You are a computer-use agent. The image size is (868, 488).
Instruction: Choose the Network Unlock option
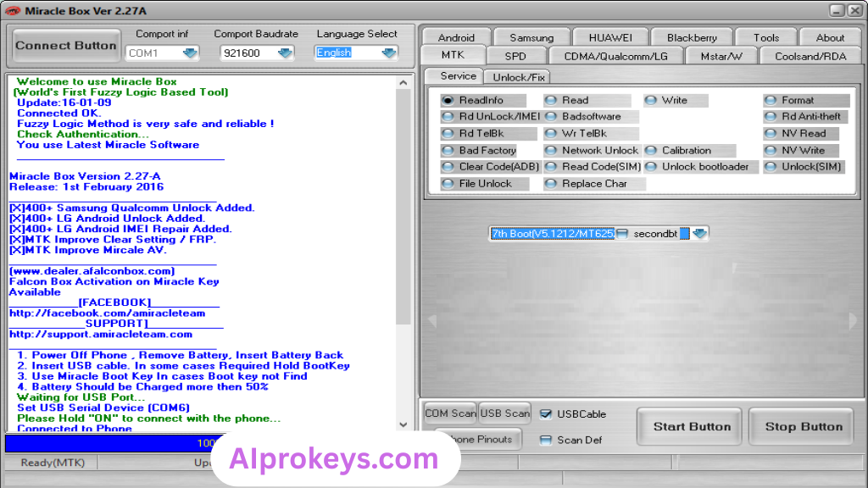tap(593, 151)
